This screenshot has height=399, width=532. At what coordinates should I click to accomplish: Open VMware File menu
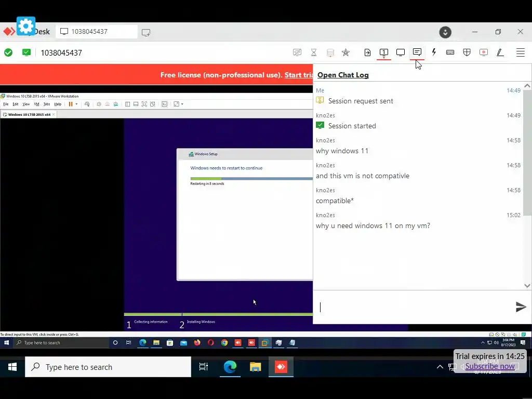click(x=6, y=104)
